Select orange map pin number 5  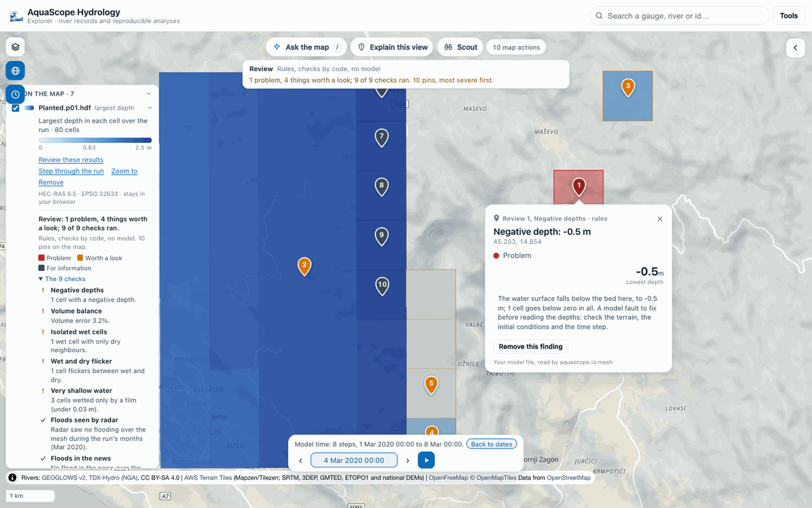click(x=431, y=385)
